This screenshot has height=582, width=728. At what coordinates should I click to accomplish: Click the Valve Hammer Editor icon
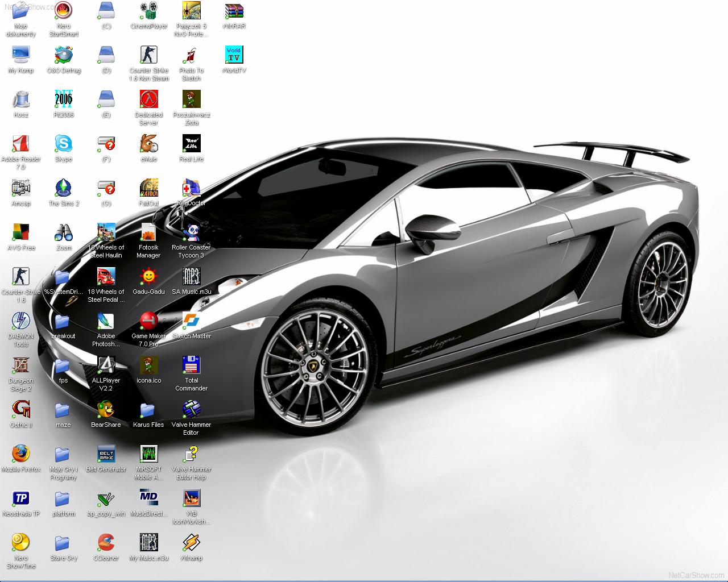[191, 410]
